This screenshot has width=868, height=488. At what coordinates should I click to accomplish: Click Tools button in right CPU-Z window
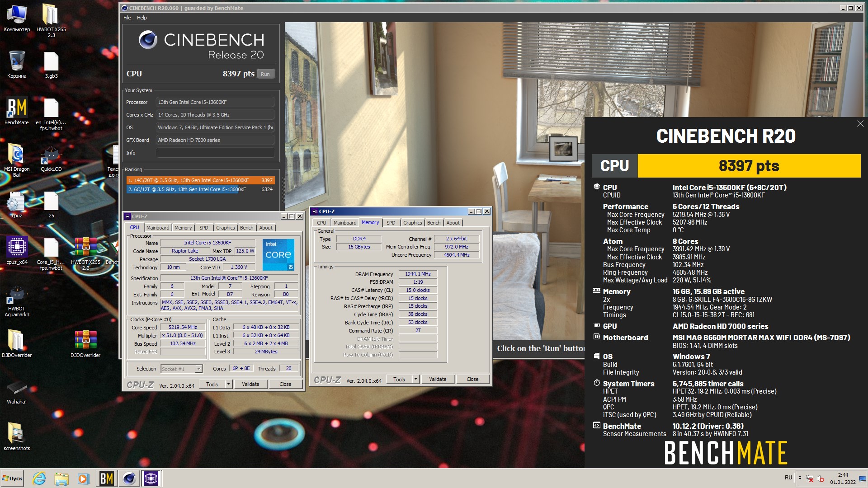click(x=399, y=379)
